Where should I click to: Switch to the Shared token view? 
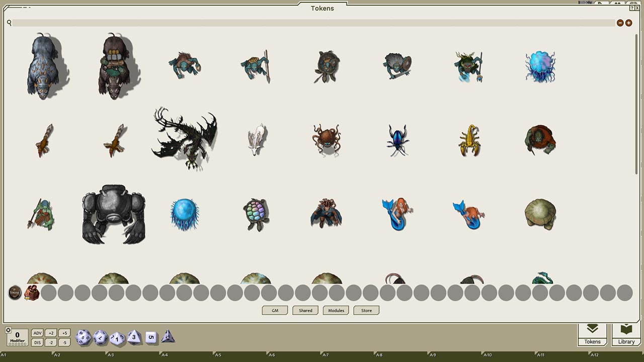pyautogui.click(x=305, y=310)
